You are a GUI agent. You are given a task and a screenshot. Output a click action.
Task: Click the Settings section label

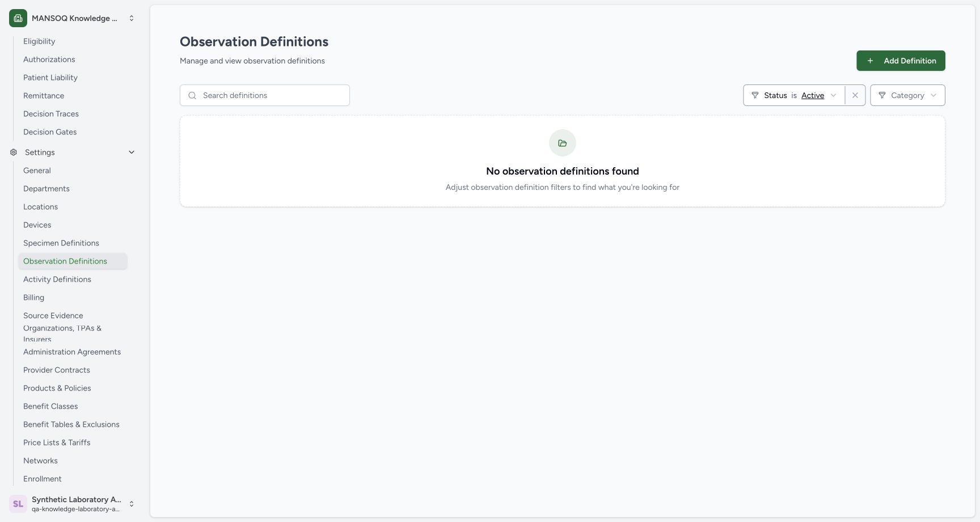coord(40,152)
